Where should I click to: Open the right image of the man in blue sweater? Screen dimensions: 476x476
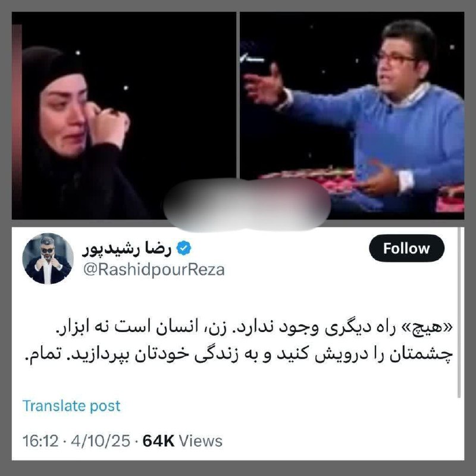point(352,115)
